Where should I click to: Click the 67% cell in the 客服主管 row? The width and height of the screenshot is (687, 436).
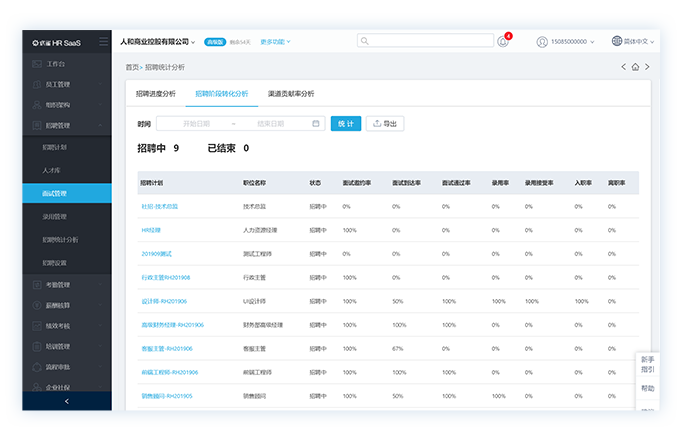398,348
